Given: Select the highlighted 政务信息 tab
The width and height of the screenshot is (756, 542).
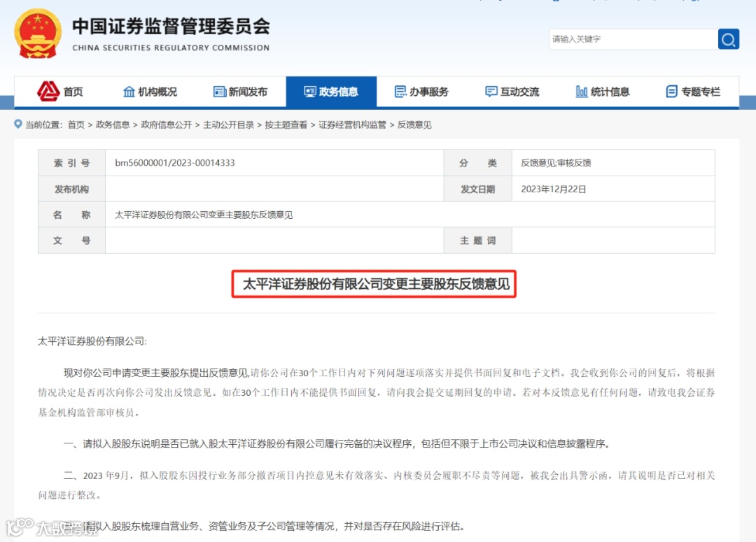Looking at the screenshot, I should pos(331,92).
